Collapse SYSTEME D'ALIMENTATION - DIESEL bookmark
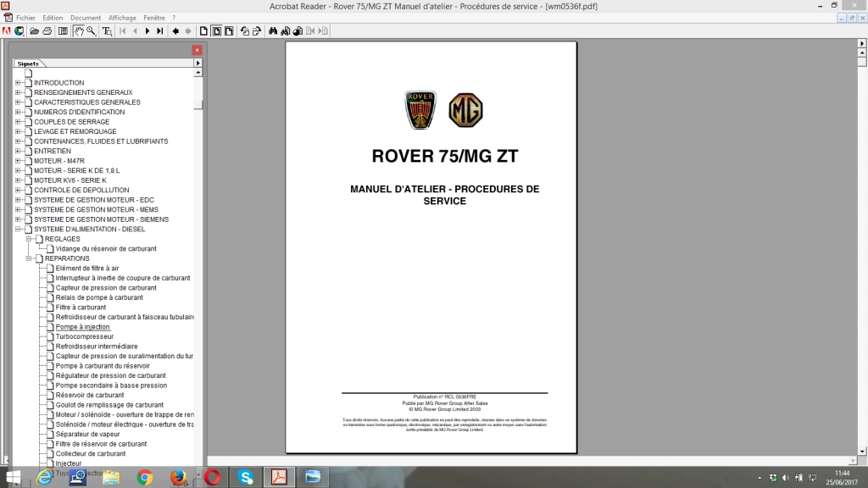 18,229
